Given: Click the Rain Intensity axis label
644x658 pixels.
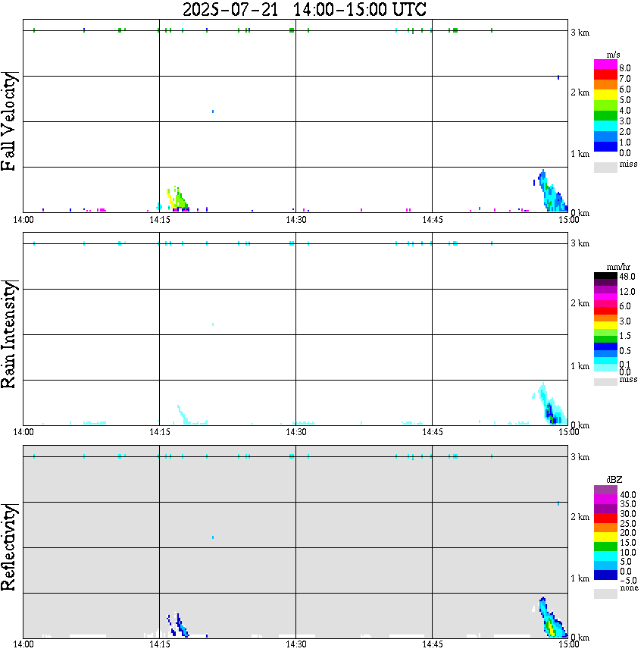Looking at the screenshot, I should (x=9, y=334).
